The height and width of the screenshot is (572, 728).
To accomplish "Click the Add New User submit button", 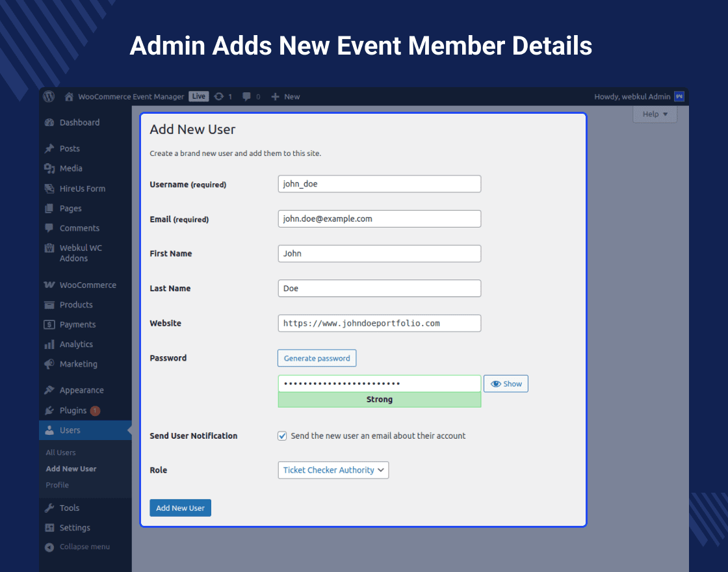I will (180, 508).
